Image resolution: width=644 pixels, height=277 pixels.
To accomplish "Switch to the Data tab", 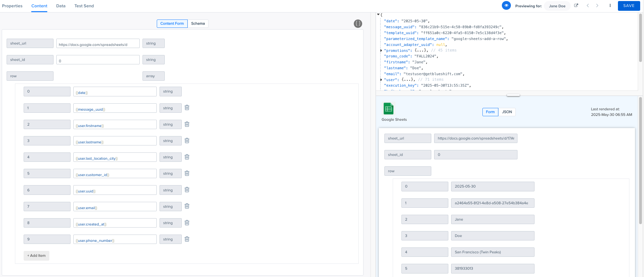I will pyautogui.click(x=61, y=6).
